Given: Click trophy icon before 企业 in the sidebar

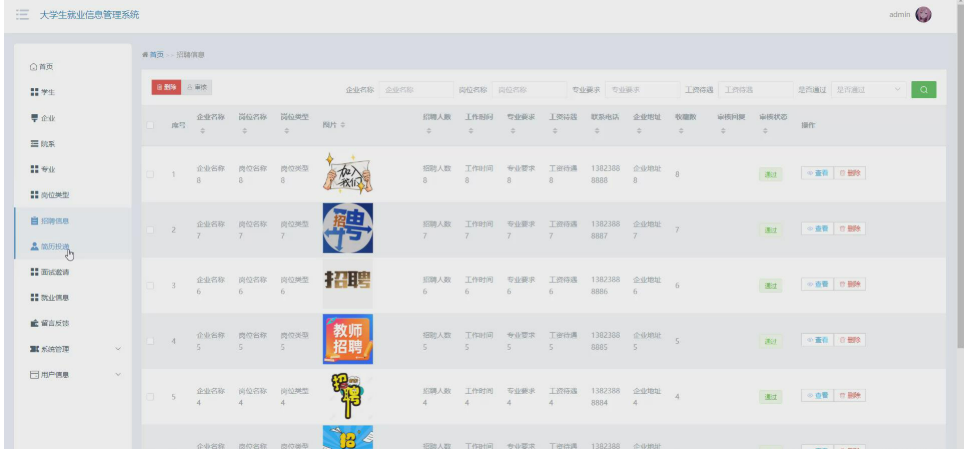Looking at the screenshot, I should pos(34,117).
